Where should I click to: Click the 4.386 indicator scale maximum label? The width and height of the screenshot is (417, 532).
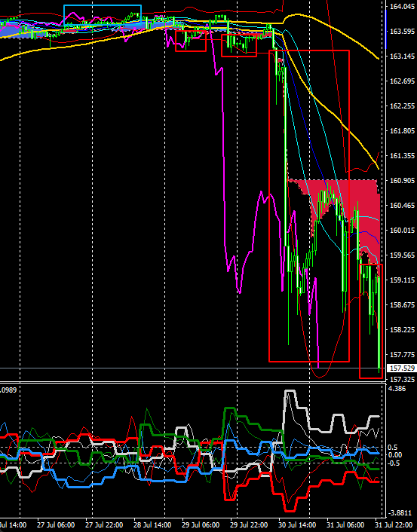[x=397, y=389]
